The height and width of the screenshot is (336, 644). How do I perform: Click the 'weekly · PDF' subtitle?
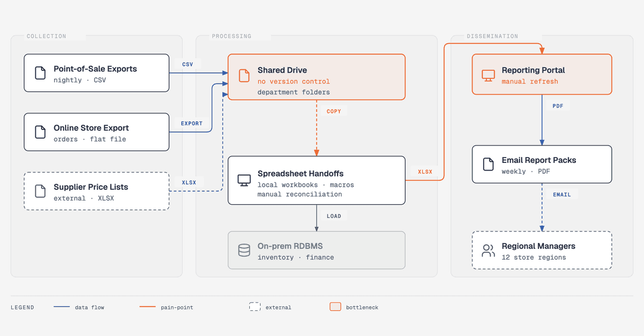pyautogui.click(x=526, y=171)
